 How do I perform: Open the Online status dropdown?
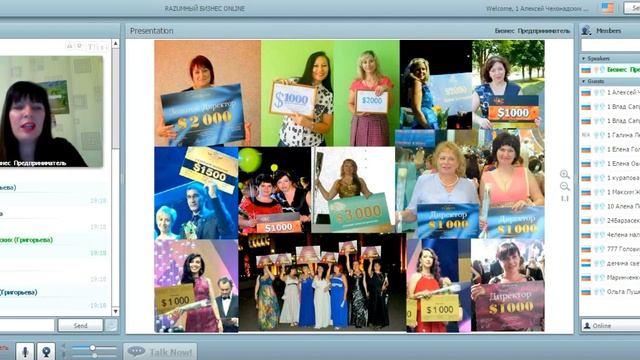point(611,326)
